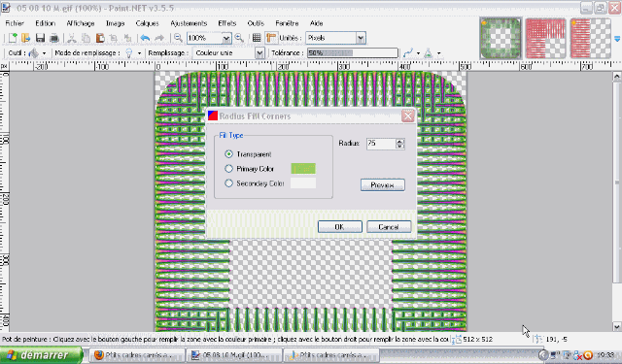The height and width of the screenshot is (364, 622).
Task: Expand the antialiasing options arrow
Action: [x=418, y=53]
